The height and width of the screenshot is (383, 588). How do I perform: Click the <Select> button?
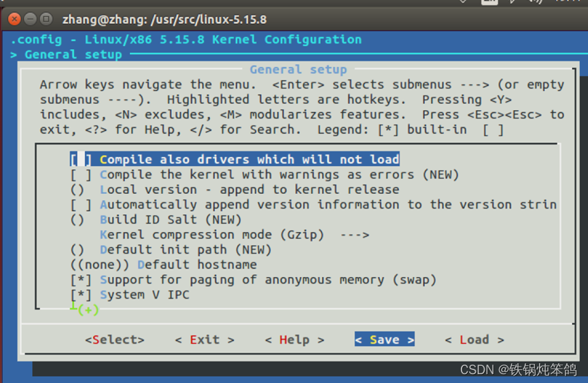point(115,340)
